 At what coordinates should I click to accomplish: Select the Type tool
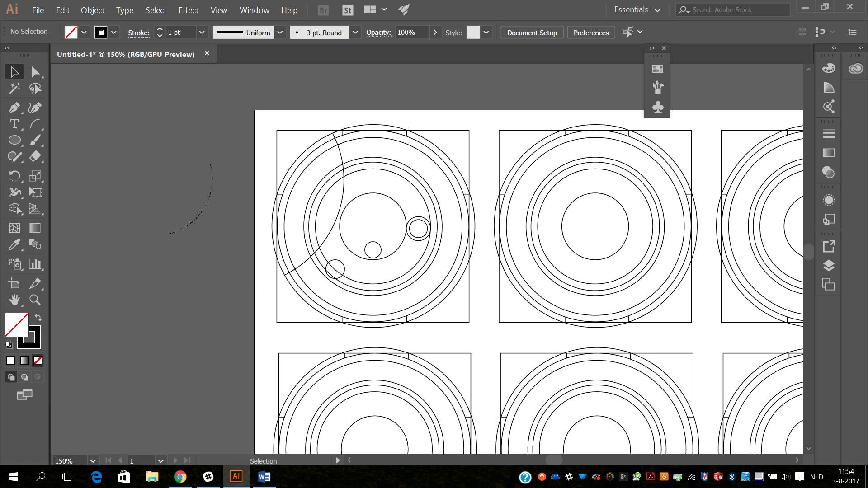[x=14, y=124]
